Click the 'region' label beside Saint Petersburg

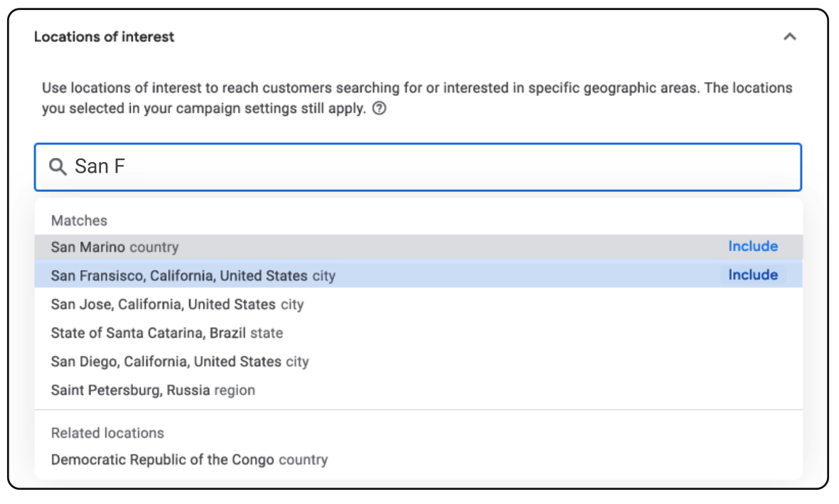click(235, 390)
